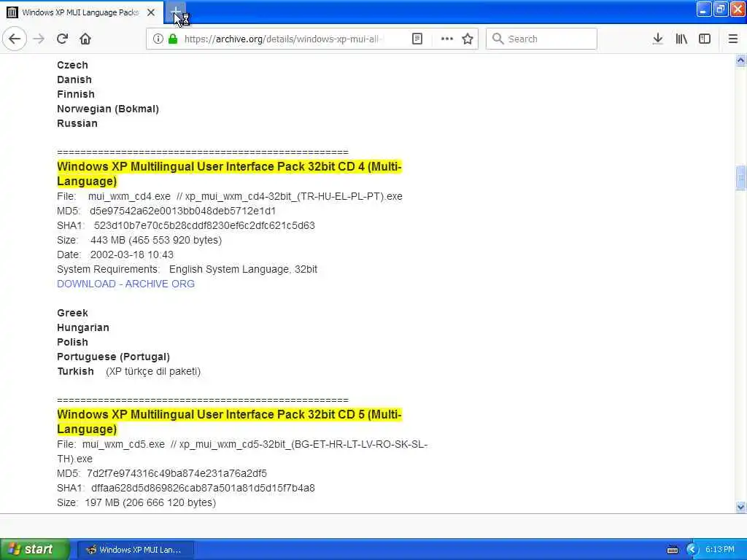Click the on-screen keyboard tray icon
This screenshot has height=560, width=747.
coord(672,550)
